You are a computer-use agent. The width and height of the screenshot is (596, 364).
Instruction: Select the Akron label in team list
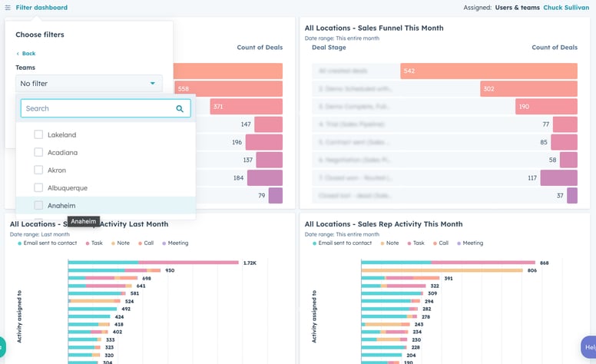click(x=57, y=170)
